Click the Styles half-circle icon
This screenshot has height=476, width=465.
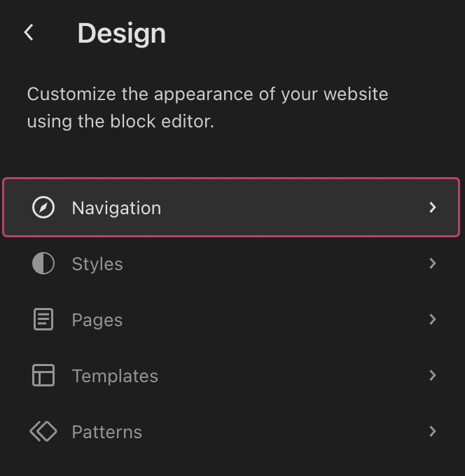(43, 263)
